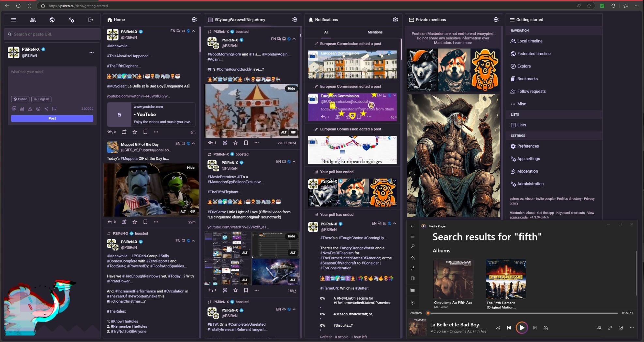Open Media Player play queue icon
The image size is (644, 342).
click(412, 290)
